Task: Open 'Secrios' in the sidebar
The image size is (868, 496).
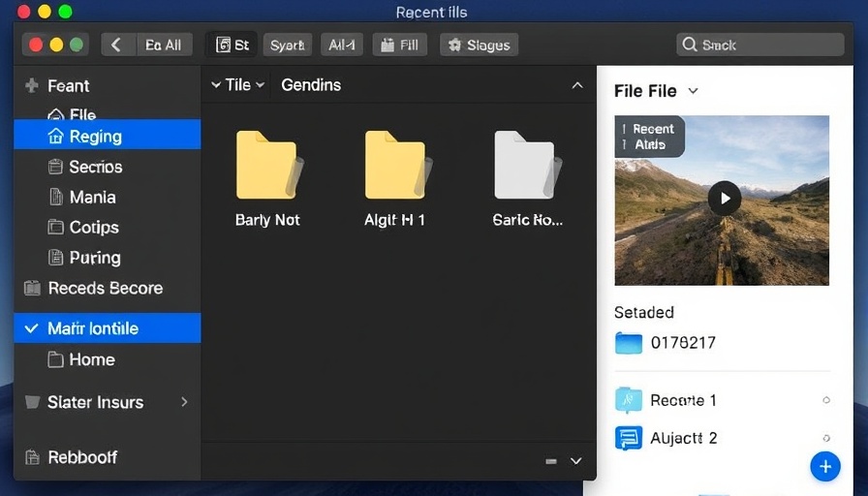Action: click(x=108, y=167)
